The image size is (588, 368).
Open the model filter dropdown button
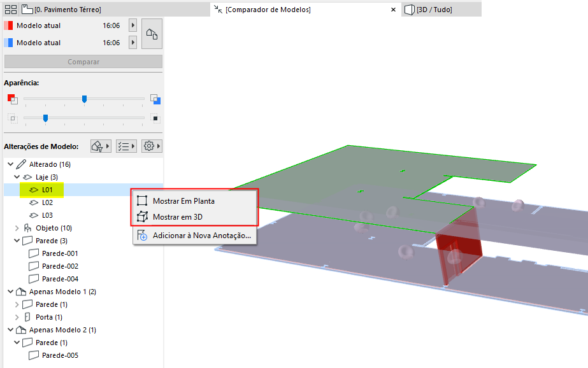[101, 146]
